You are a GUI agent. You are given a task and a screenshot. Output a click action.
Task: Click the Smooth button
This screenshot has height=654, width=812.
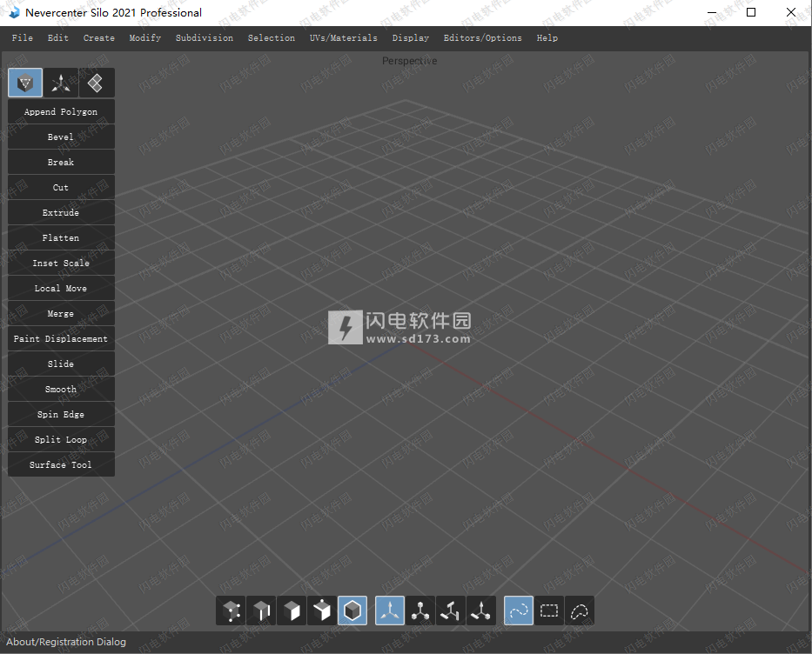[61, 389]
